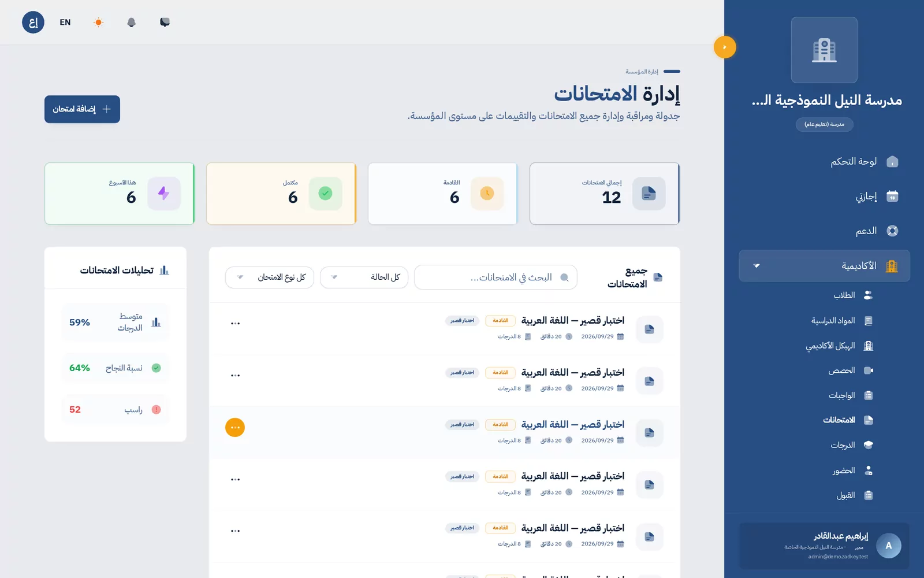Click the "مدرسة النيل النموذجية" school name
Viewport: 924px width, 578px height.
coord(826,101)
